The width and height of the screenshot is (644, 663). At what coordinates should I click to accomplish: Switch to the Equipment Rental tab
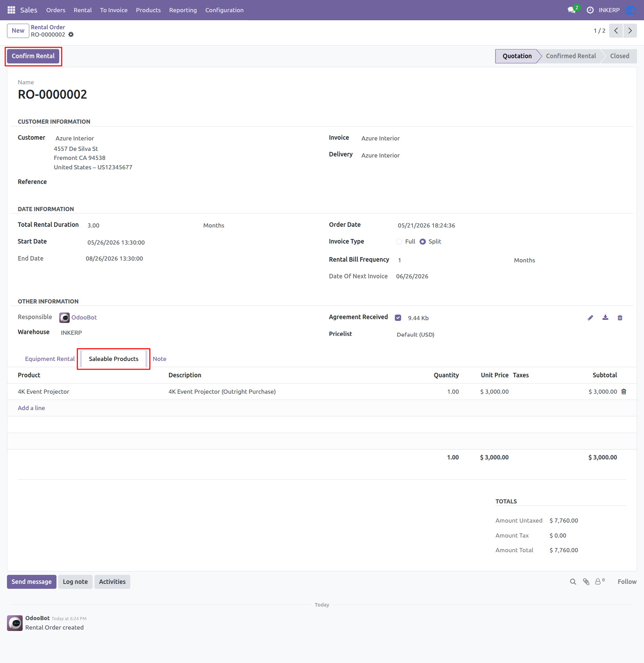(50, 359)
